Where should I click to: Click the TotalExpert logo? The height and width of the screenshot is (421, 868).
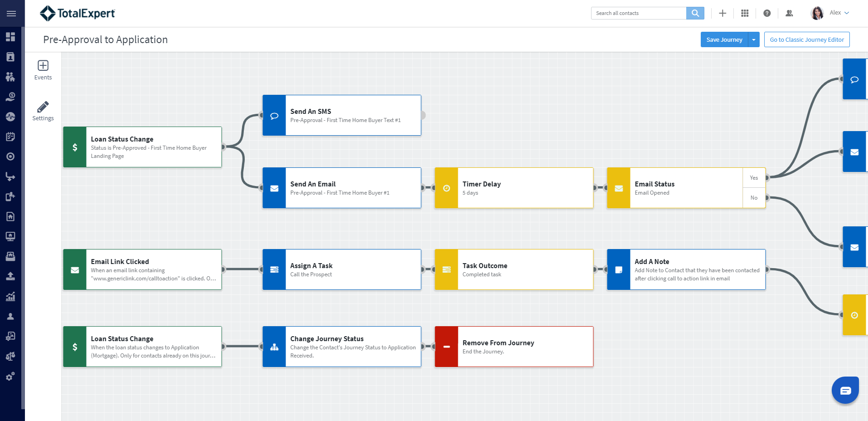pos(78,13)
